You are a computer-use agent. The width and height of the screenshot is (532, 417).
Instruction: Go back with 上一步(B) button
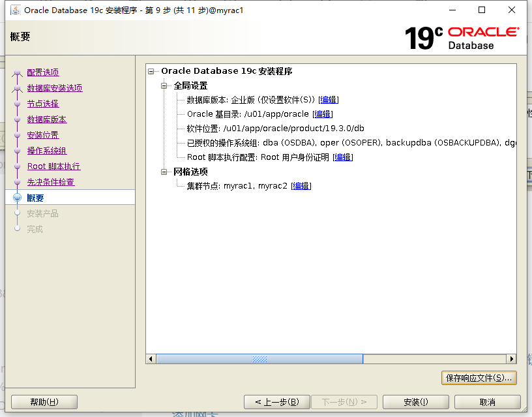coord(277,402)
